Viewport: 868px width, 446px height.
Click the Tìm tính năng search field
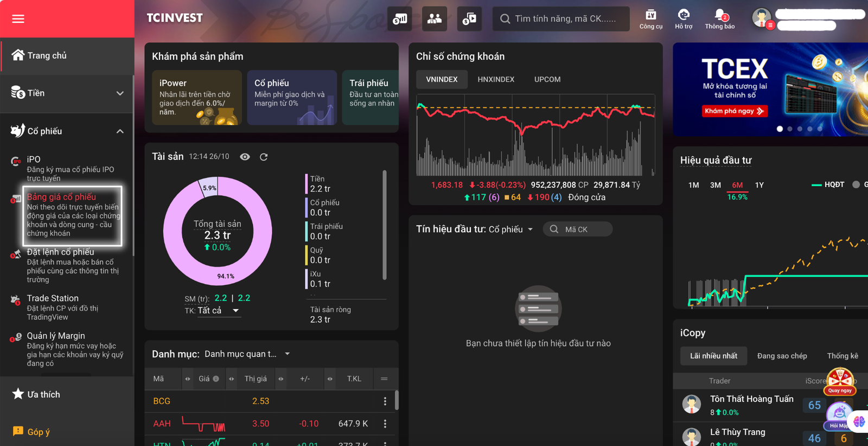tap(565, 19)
